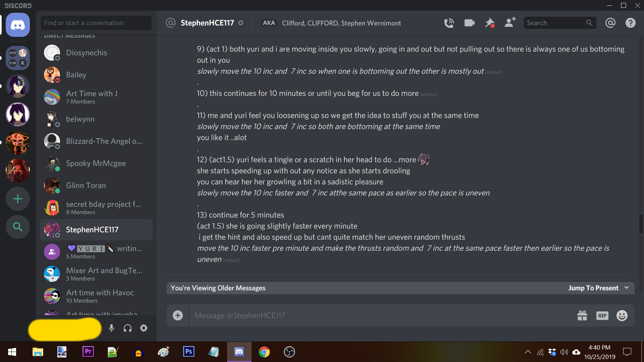644x362 pixels.
Task: Open the Nitro gift icon
Action: (582, 315)
